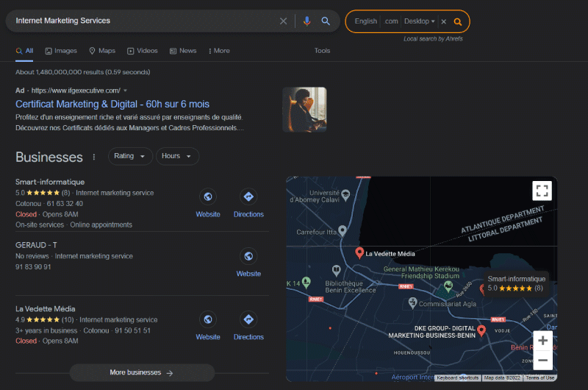Switch to the Images tab
Image resolution: width=588 pixels, height=390 pixels.
click(x=61, y=51)
